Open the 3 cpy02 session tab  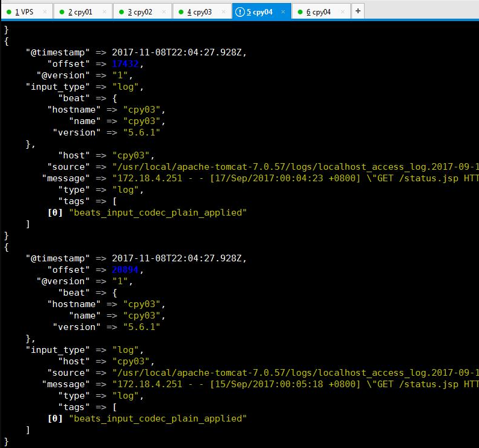click(143, 11)
